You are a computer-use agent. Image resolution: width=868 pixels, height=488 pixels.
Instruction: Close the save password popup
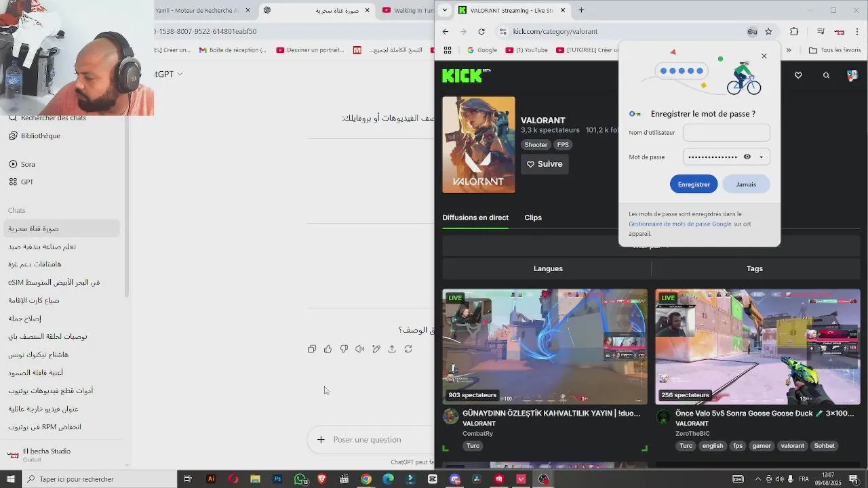pos(764,56)
